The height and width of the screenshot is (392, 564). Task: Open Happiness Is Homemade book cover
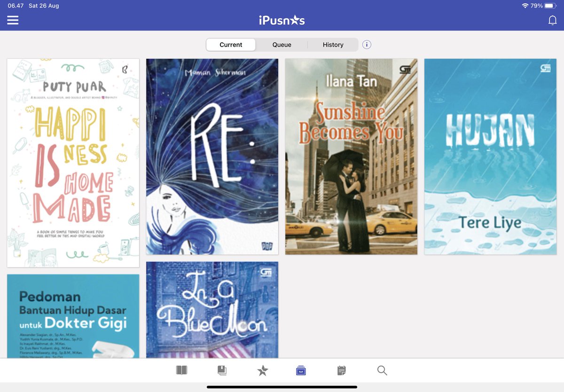73,163
